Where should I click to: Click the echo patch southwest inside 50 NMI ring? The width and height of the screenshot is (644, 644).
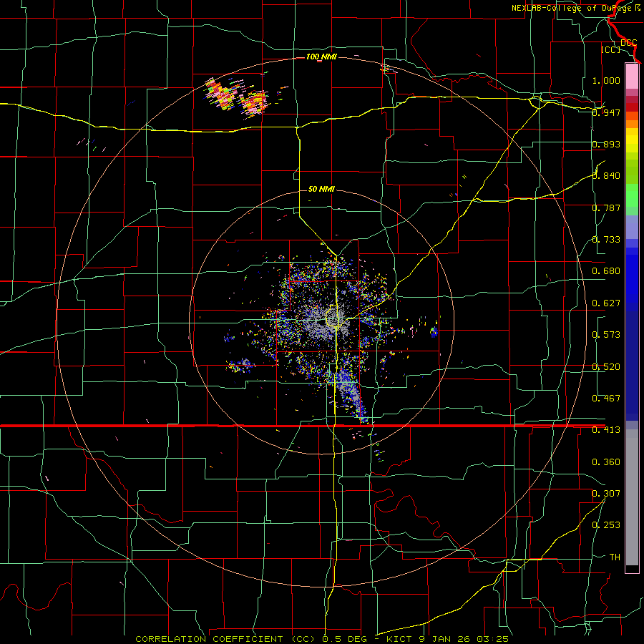coord(242,365)
